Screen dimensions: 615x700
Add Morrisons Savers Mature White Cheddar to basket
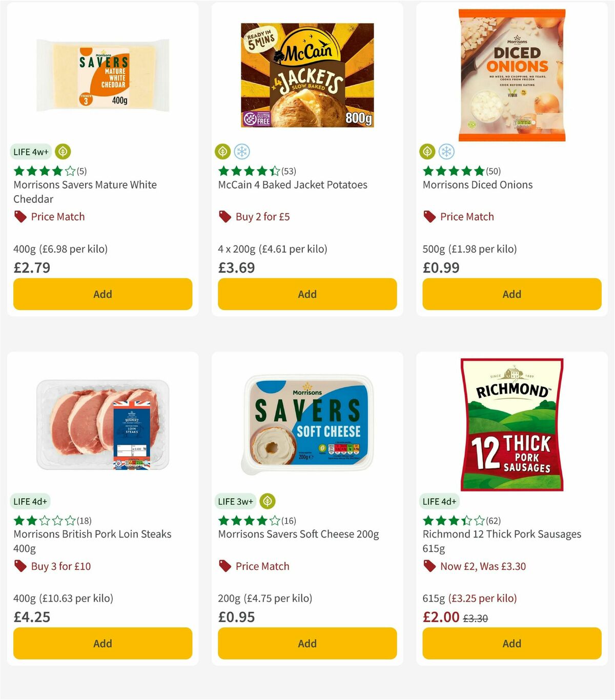[x=102, y=294]
